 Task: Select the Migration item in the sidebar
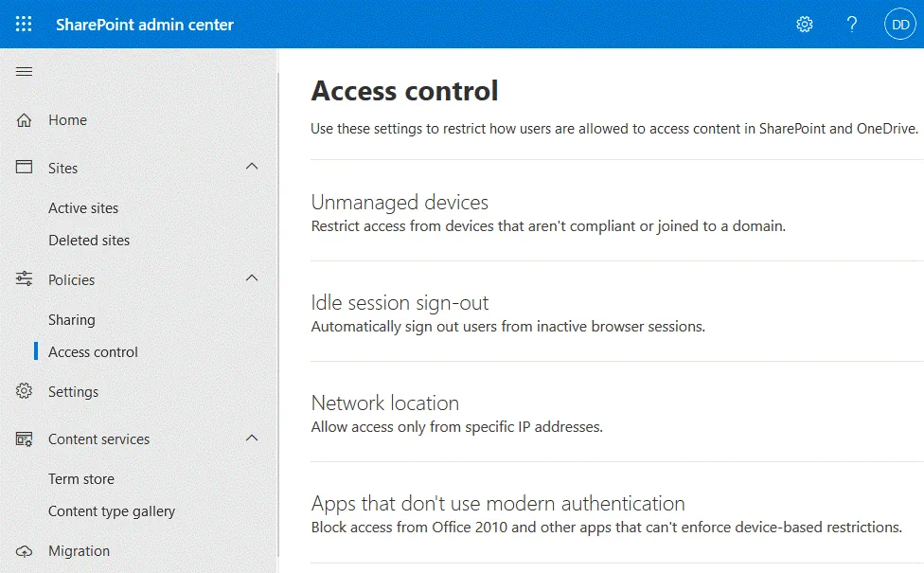tap(79, 550)
